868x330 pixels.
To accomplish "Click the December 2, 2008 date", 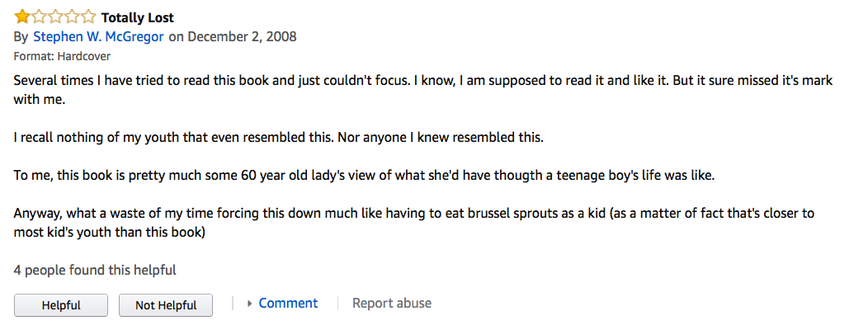I will click(242, 37).
